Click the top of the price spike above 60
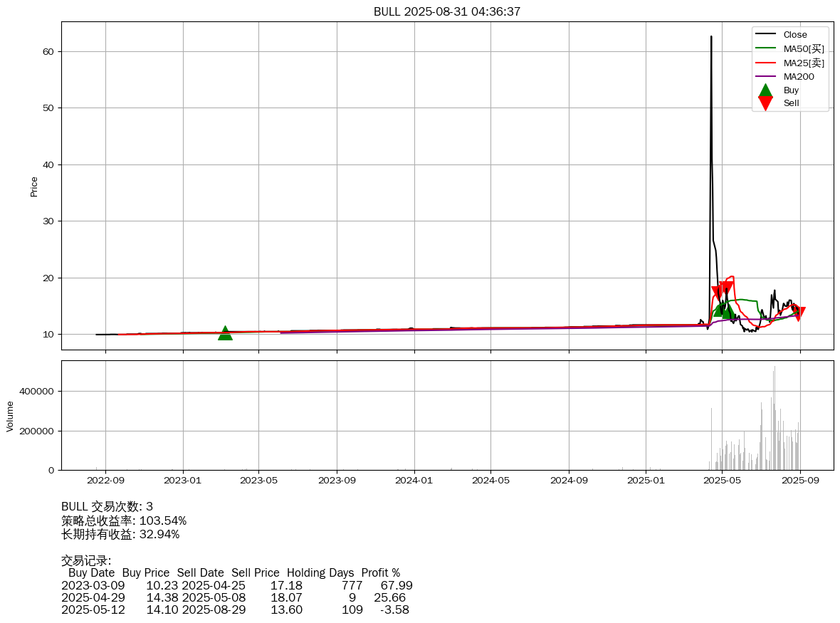This screenshot has width=840, height=623. [711, 37]
